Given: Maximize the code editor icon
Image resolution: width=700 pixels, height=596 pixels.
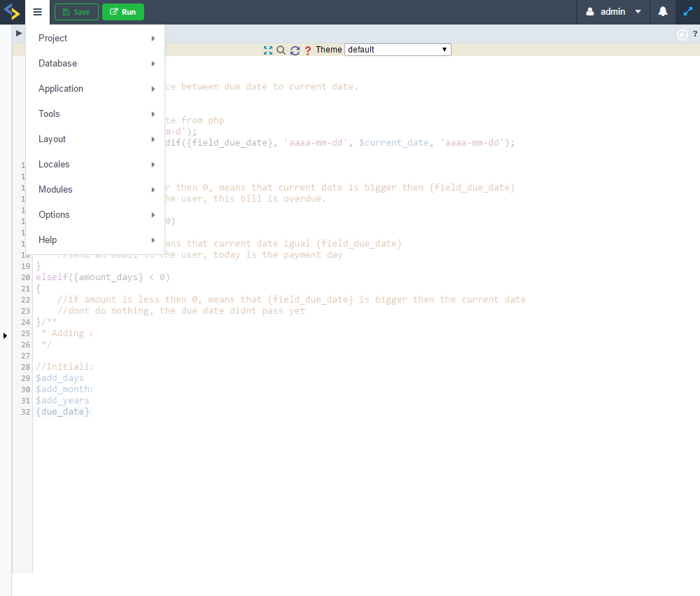Looking at the screenshot, I should pyautogui.click(x=268, y=50).
